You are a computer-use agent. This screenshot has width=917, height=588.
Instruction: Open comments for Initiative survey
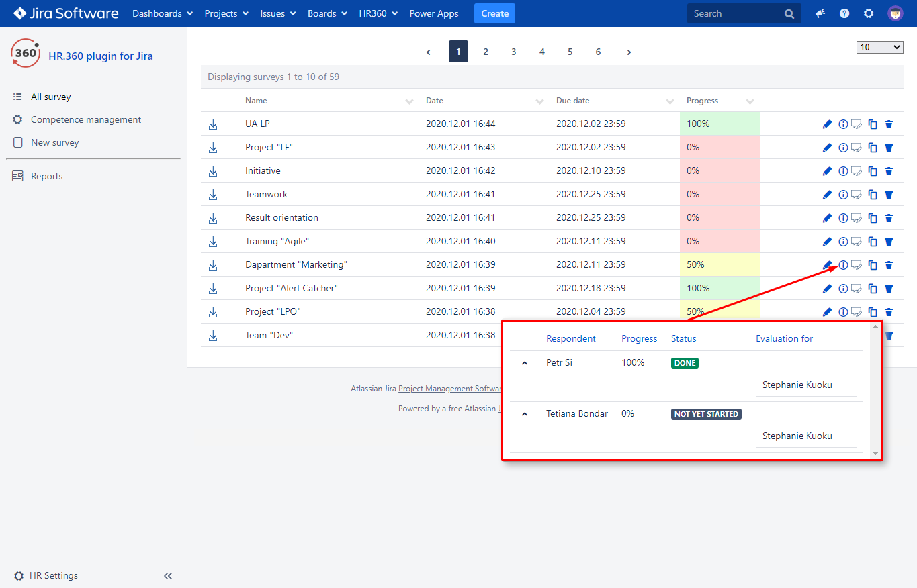click(857, 171)
